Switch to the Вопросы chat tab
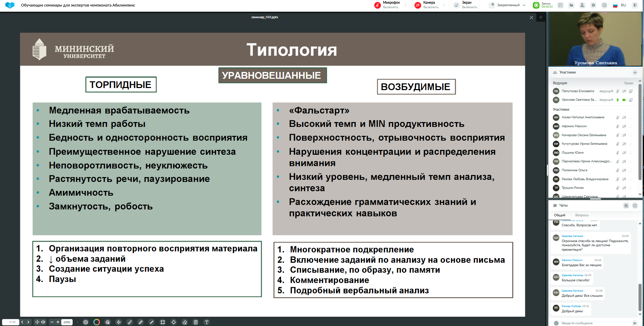644x326 pixels. (582, 215)
